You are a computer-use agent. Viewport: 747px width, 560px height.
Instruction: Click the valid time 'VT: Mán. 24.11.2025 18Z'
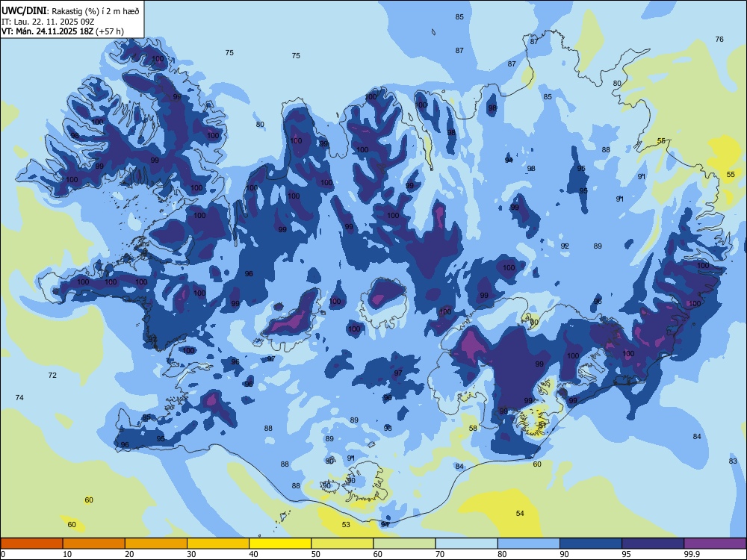coord(48,31)
